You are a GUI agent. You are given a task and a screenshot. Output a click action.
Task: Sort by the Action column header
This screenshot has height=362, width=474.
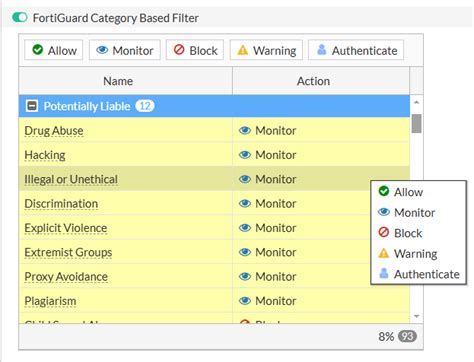point(321,81)
